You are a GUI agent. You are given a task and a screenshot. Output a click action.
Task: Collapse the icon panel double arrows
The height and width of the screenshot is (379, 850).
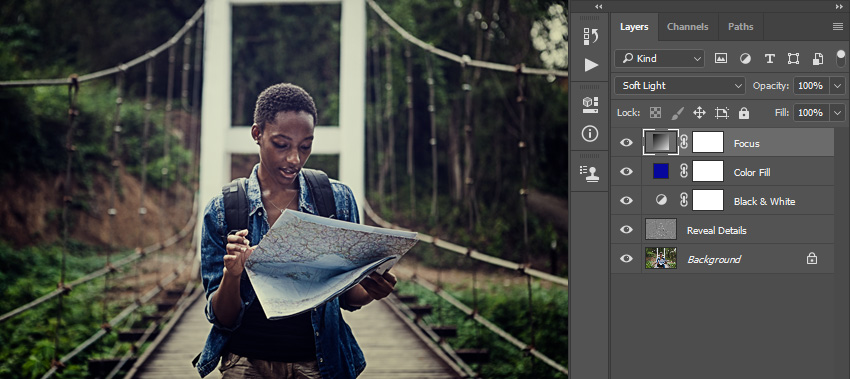click(x=598, y=7)
